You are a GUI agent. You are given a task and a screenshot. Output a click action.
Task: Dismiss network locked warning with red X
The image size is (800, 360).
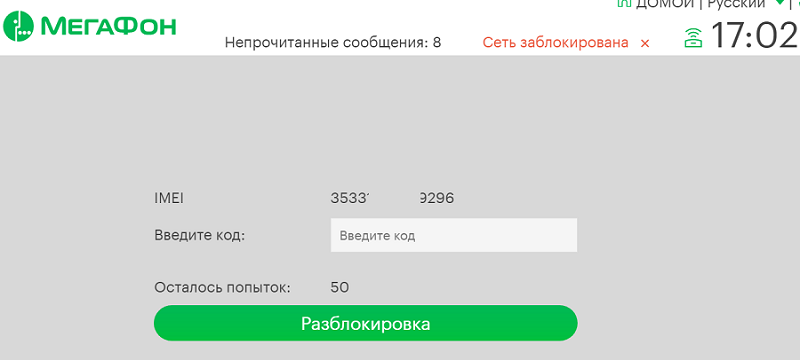[645, 43]
